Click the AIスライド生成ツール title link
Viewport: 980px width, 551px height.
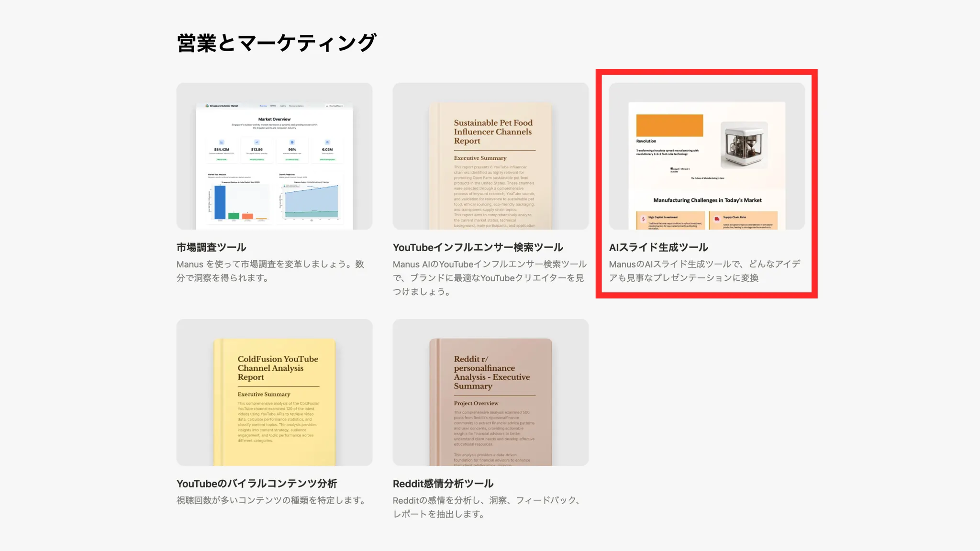tap(658, 247)
